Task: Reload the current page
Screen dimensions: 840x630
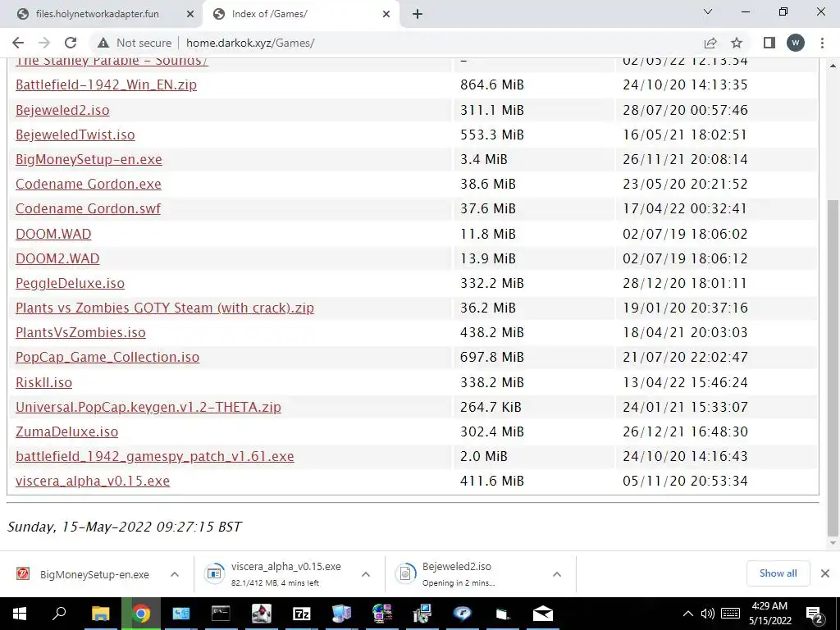Action: click(x=71, y=43)
